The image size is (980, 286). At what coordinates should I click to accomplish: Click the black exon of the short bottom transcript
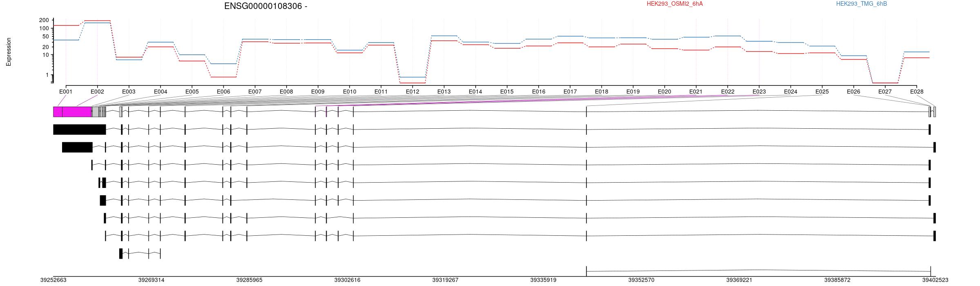121,254
